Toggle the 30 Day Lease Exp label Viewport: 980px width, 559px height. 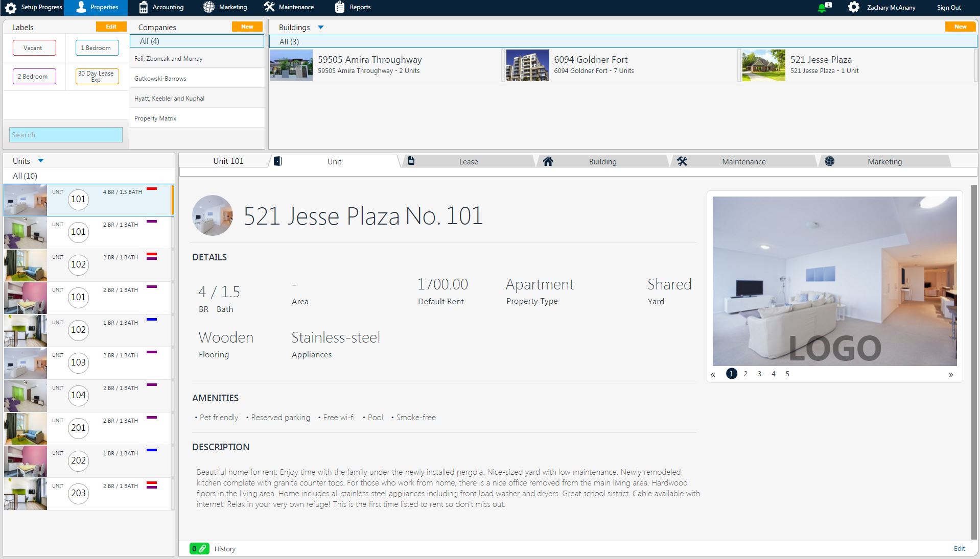pos(97,77)
